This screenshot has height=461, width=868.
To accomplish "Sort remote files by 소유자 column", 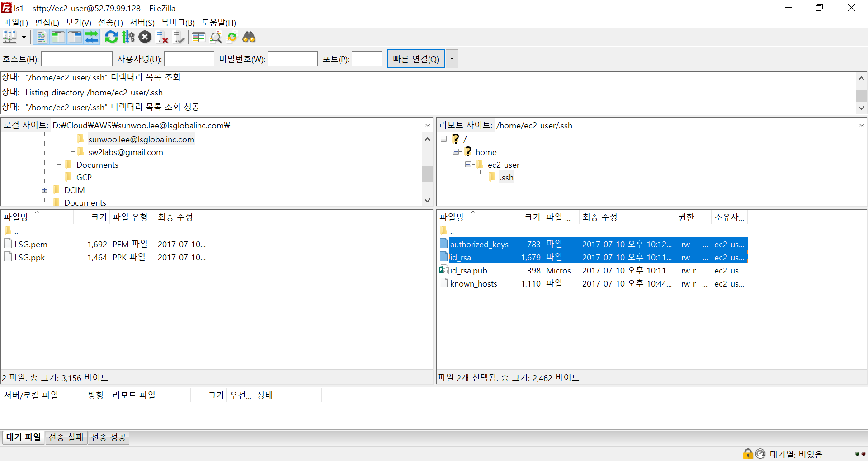I will click(x=729, y=217).
